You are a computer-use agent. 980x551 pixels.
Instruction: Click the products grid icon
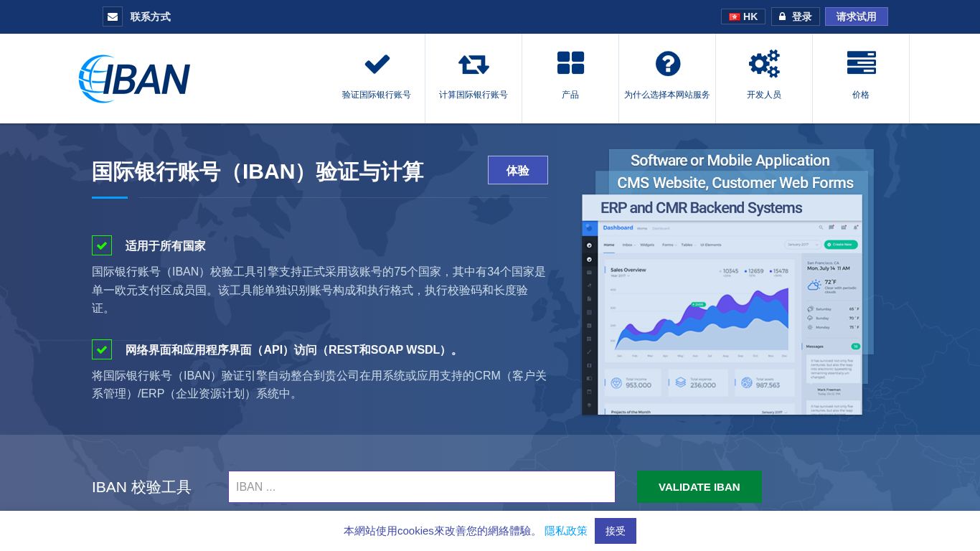coord(570,63)
